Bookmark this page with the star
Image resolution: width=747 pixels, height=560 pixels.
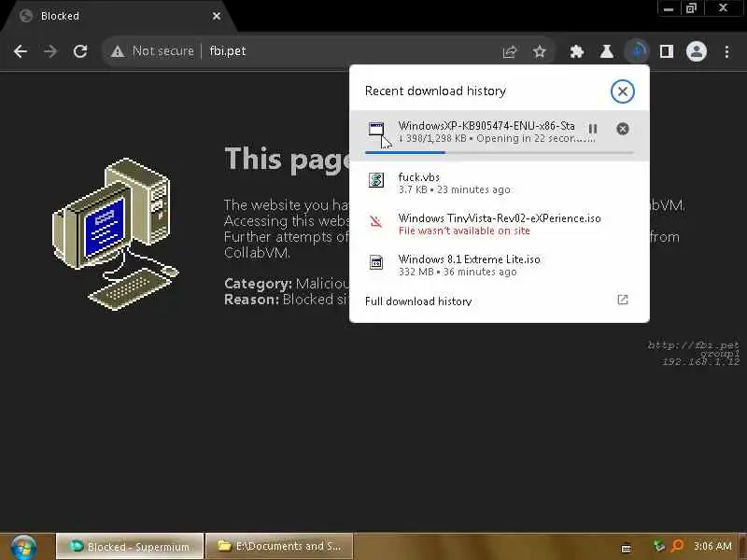click(x=539, y=51)
